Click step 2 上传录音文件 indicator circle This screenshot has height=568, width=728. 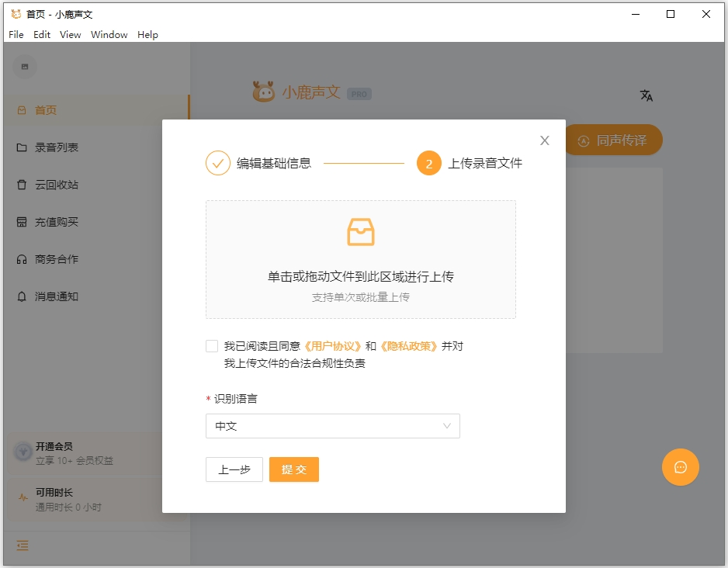[x=429, y=163]
